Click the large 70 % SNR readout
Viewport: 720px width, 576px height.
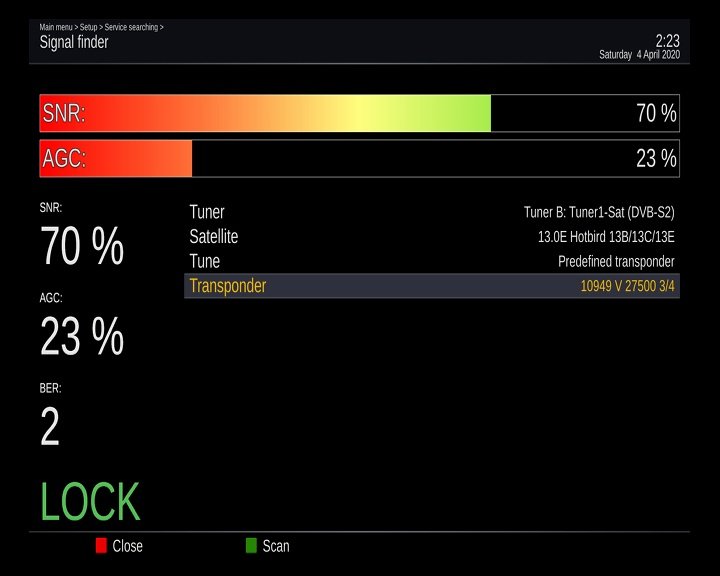pyautogui.click(x=82, y=246)
